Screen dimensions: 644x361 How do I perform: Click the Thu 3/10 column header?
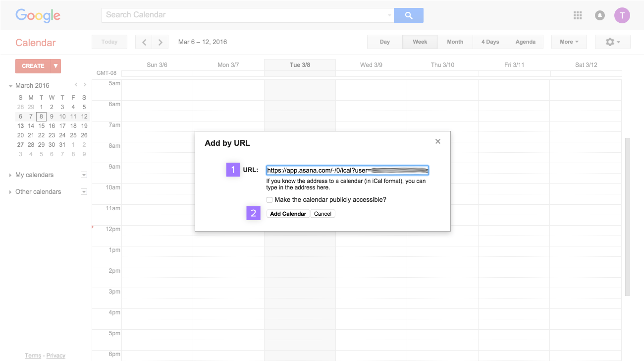(442, 65)
